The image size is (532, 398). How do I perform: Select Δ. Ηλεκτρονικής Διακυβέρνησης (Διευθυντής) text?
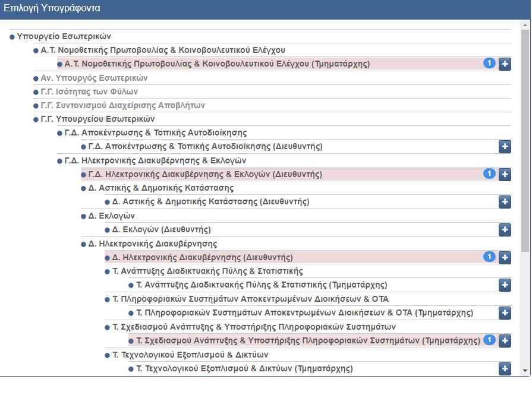[203, 257]
